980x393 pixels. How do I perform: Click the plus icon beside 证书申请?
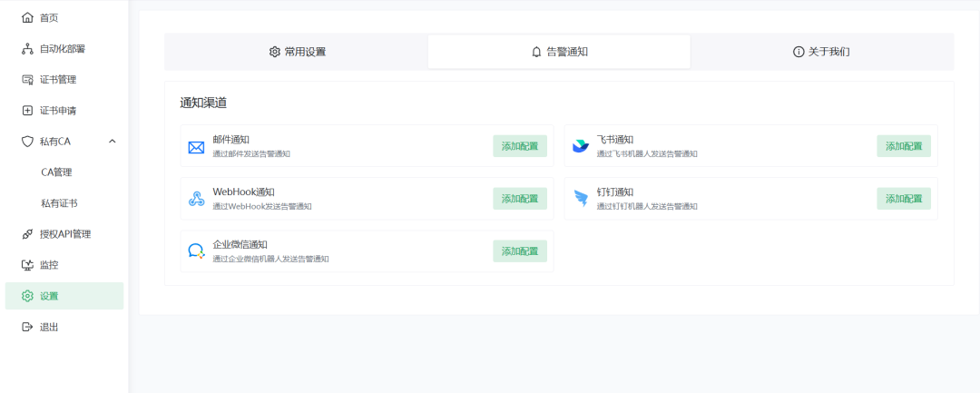(27, 111)
